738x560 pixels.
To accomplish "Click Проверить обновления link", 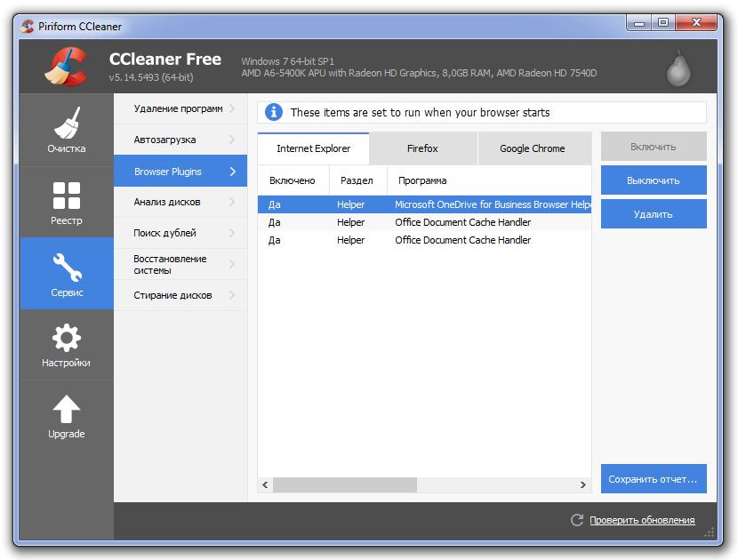I will 642,520.
